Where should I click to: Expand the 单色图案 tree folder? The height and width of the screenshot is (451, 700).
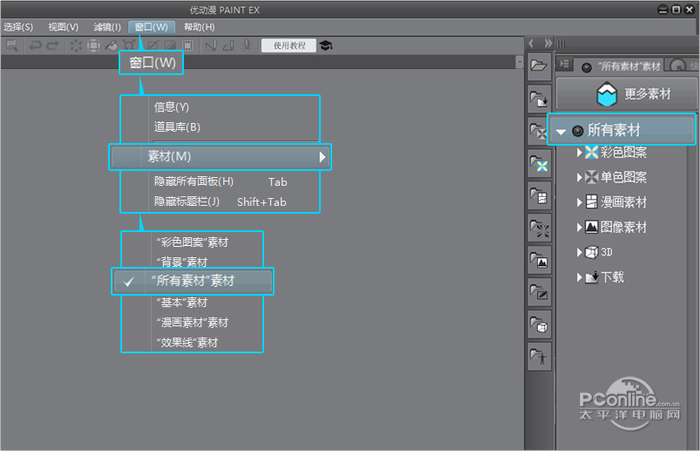579,178
